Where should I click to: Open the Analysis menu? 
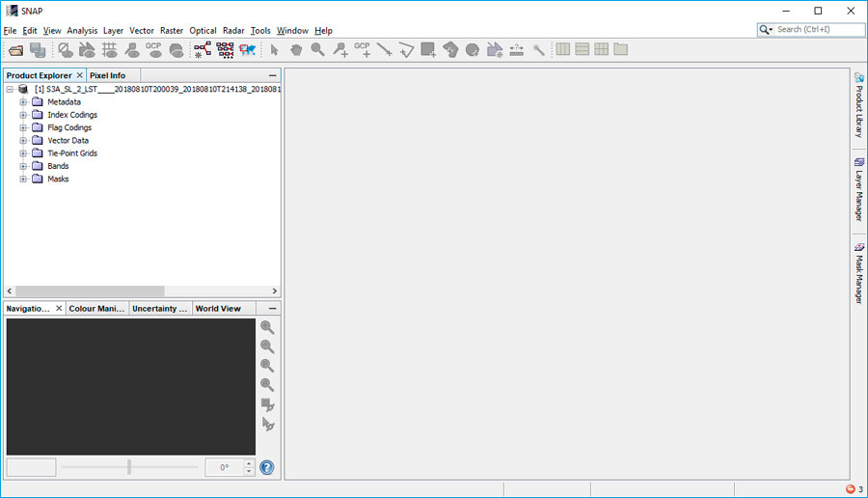click(82, 31)
